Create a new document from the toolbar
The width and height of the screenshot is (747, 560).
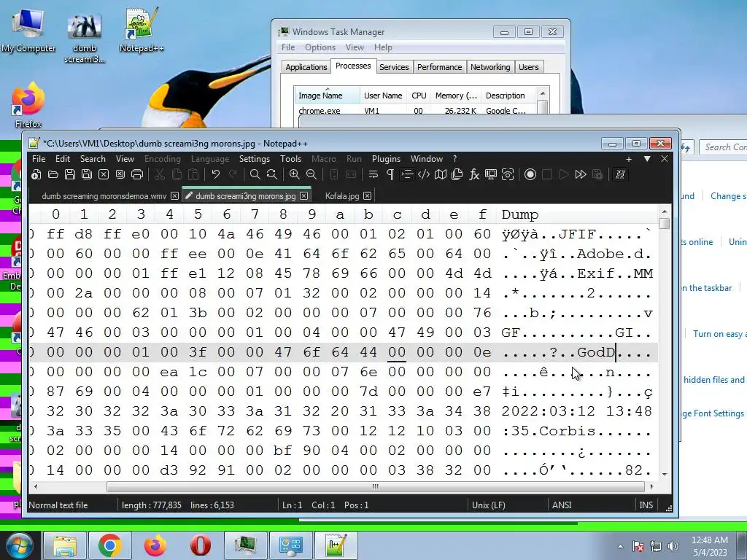[36, 175]
